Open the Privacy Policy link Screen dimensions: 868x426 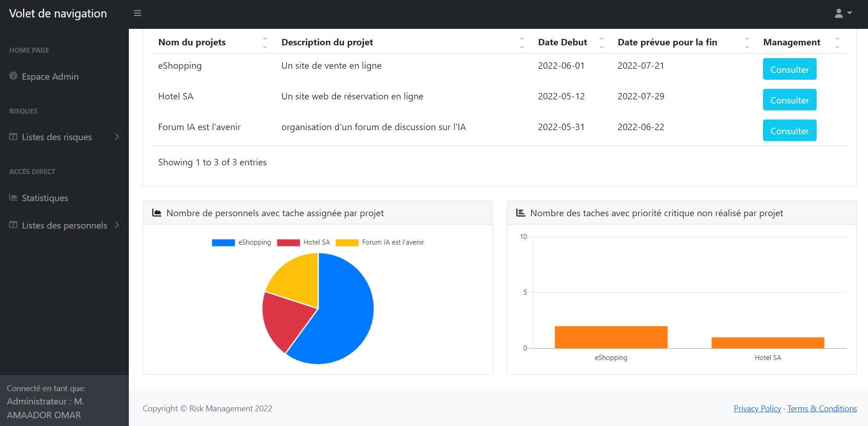[757, 408]
